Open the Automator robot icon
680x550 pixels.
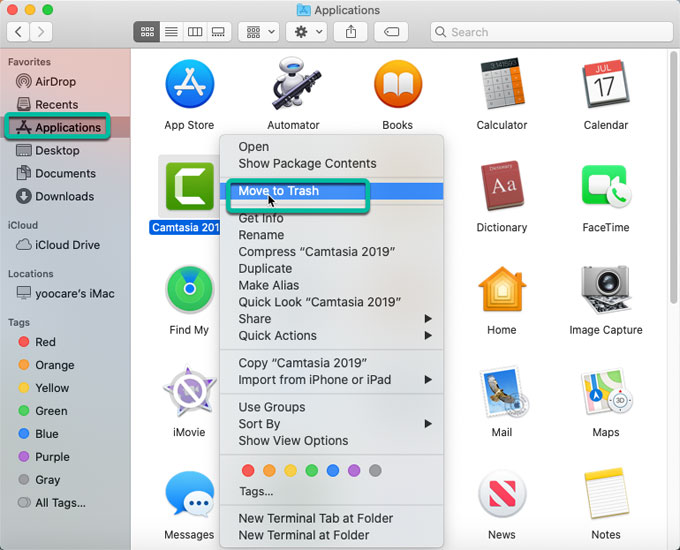[x=295, y=83]
